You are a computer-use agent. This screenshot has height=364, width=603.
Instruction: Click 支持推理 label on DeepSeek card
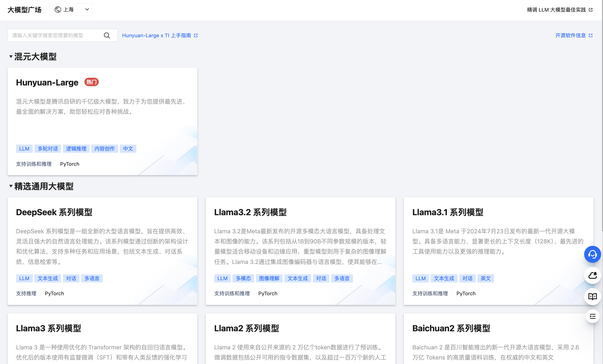26,293
